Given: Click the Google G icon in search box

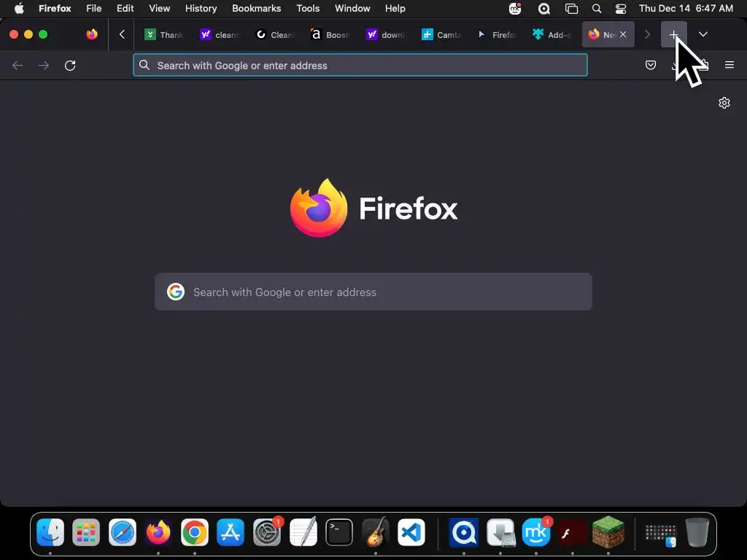Looking at the screenshot, I should pyautogui.click(x=176, y=292).
